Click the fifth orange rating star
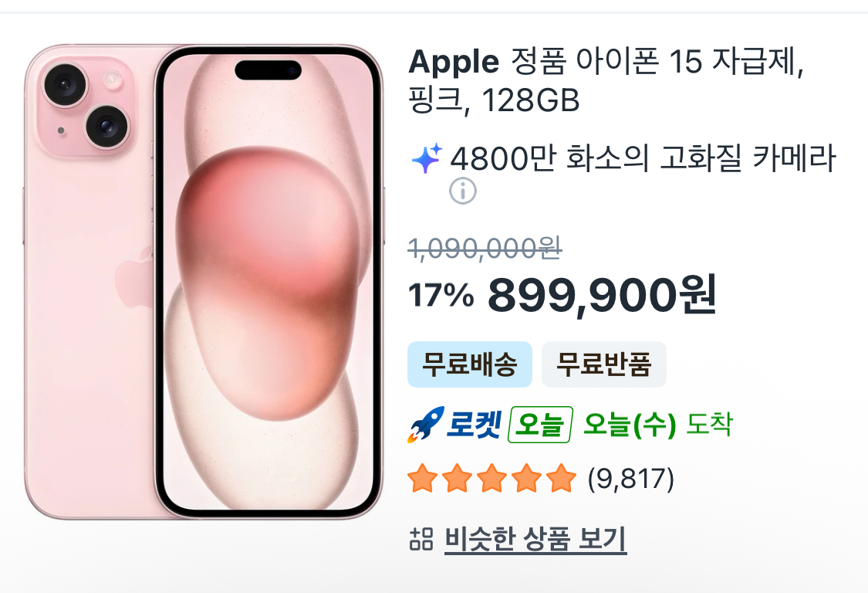Screen dimensions: 868x593 point(562,478)
